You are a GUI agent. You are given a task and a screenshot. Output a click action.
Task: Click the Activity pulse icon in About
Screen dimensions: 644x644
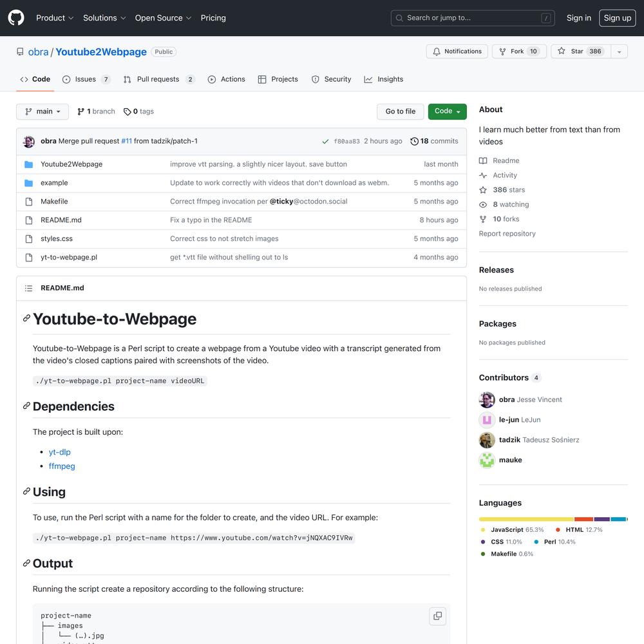483,175
